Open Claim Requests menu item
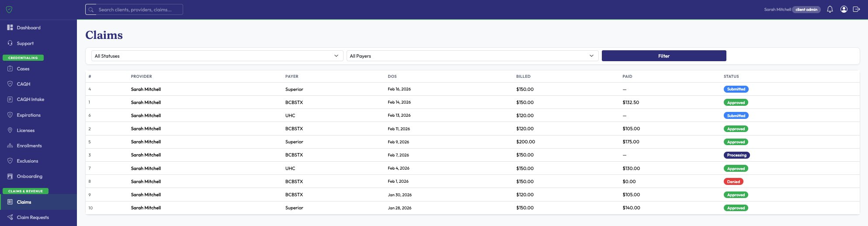The height and width of the screenshot is (226, 868). coord(38,217)
